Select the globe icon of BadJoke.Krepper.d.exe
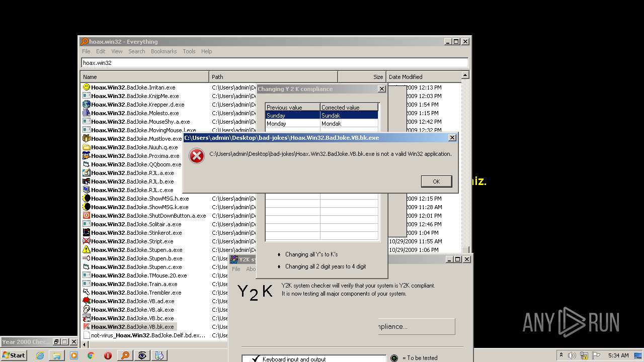 [87, 104]
